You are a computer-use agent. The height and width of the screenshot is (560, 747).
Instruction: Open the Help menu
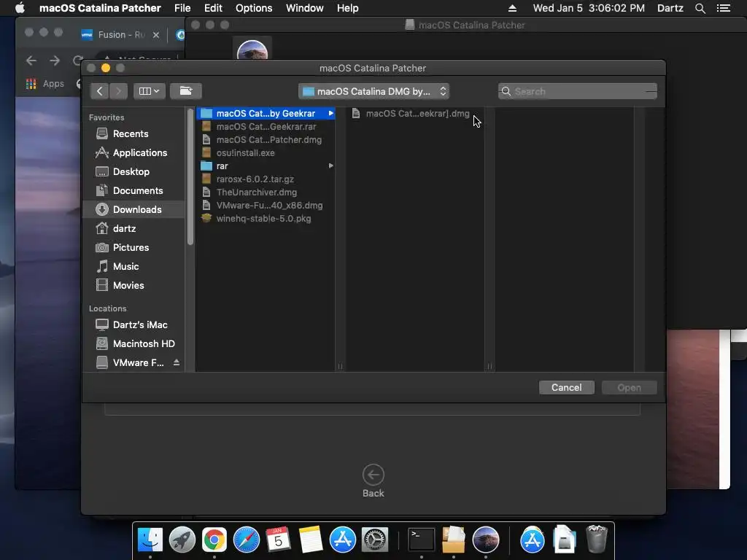pyautogui.click(x=348, y=8)
